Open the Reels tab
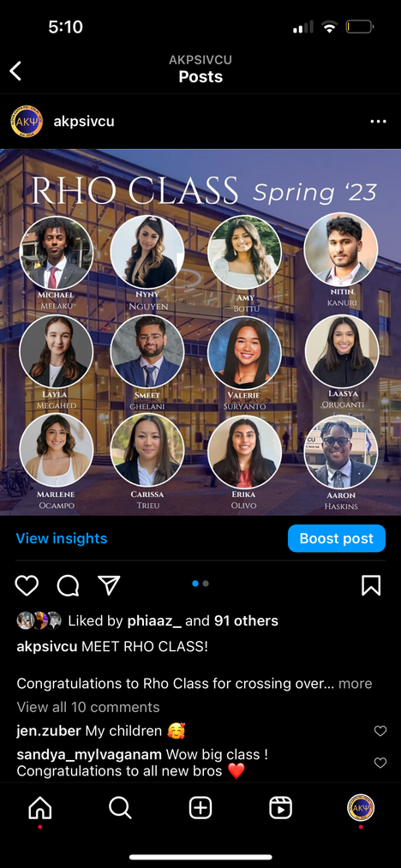This screenshot has height=868, width=401. (281, 808)
